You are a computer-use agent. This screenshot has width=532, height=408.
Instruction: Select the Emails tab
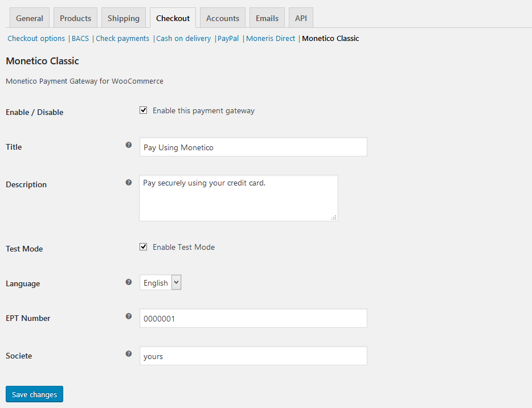(x=267, y=18)
